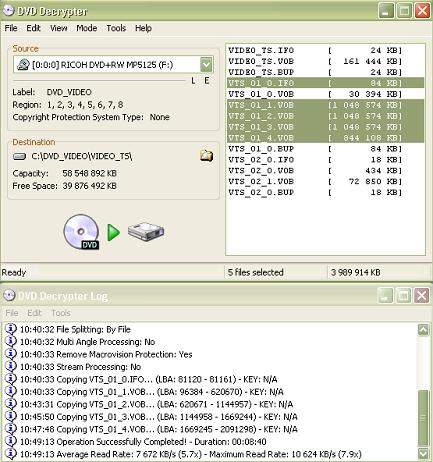Click the info icon beside Multi Angle Processing entry

[x=11, y=342]
